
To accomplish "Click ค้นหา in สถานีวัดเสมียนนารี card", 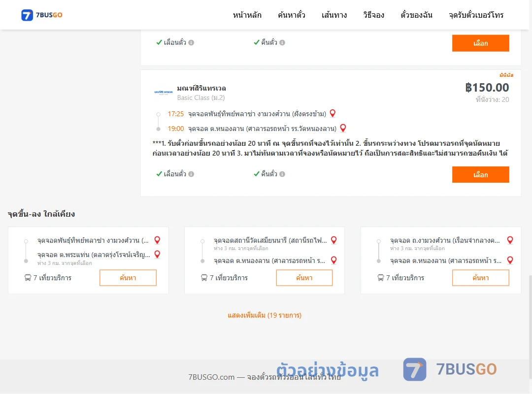I will tap(304, 278).
